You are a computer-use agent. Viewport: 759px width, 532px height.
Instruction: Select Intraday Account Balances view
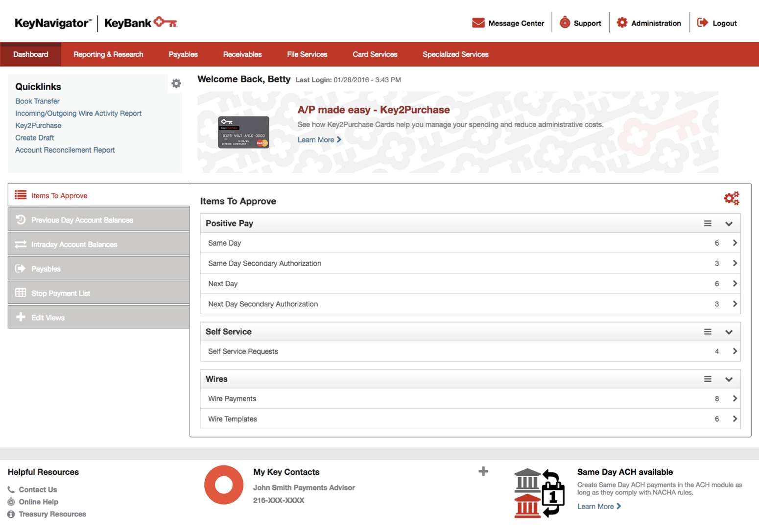pos(98,244)
